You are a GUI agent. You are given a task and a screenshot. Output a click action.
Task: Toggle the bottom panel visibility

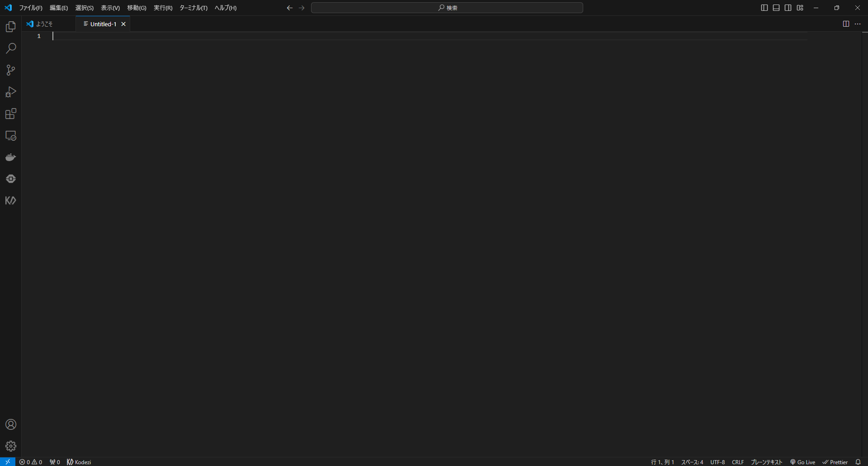tap(776, 8)
